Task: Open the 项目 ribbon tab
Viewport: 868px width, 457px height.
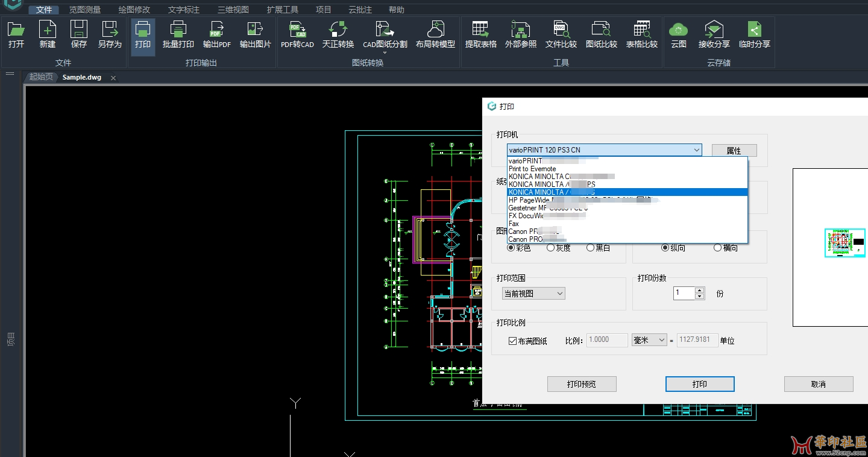Action: 324,10
